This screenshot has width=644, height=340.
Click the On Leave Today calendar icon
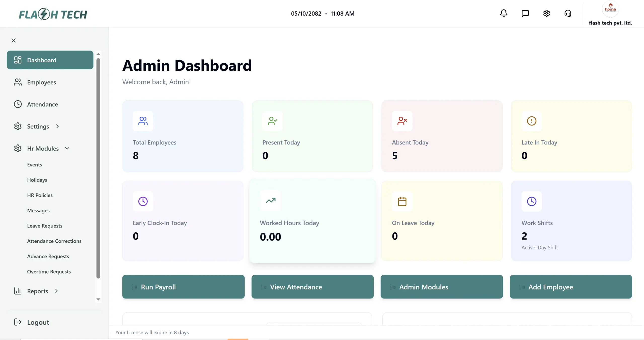tap(402, 201)
